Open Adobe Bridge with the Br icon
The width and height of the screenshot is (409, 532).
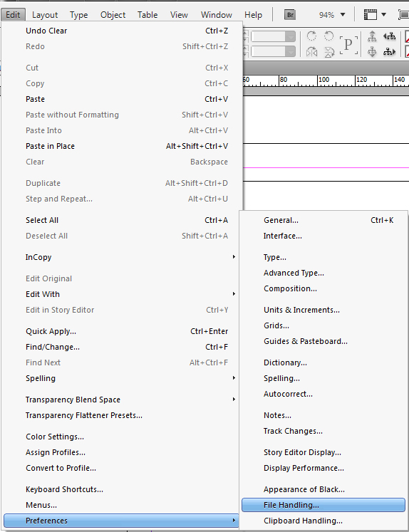[290, 15]
